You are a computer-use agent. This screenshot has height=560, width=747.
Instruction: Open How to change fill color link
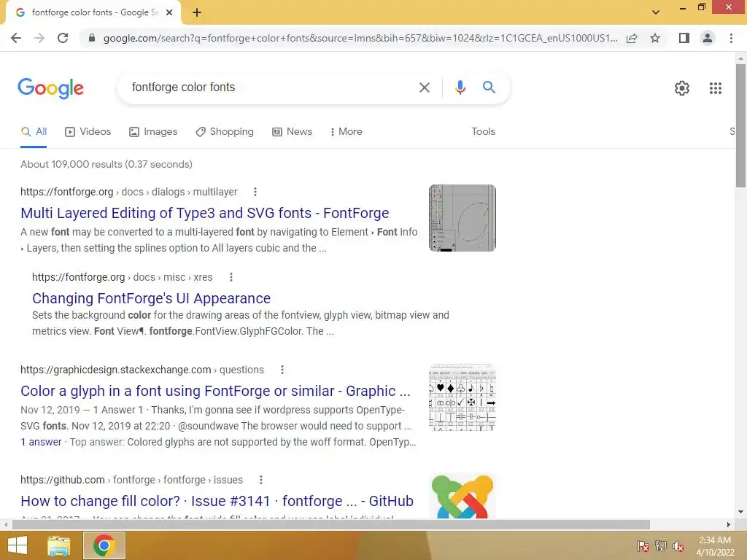pos(217,501)
